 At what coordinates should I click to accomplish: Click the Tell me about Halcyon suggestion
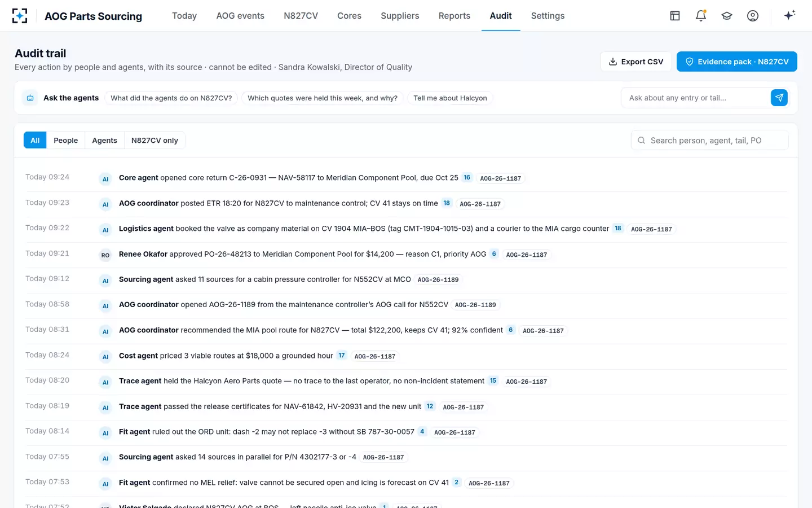450,98
